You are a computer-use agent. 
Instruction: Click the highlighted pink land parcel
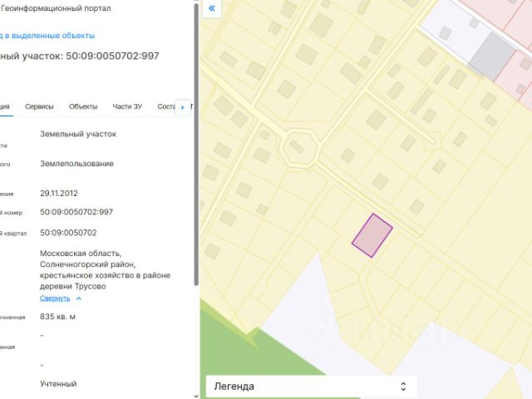coord(372,235)
